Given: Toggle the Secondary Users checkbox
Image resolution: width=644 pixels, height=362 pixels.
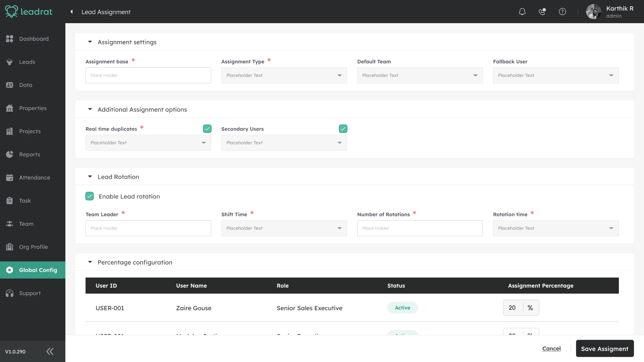Looking at the screenshot, I should [343, 129].
